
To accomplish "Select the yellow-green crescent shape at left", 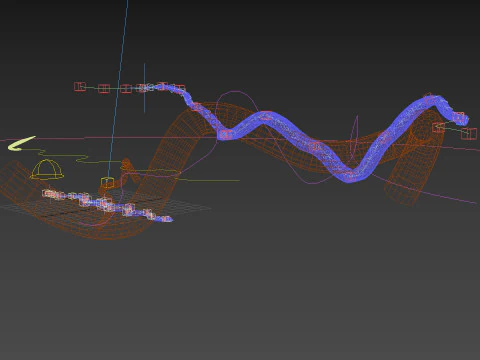I will 21,144.
